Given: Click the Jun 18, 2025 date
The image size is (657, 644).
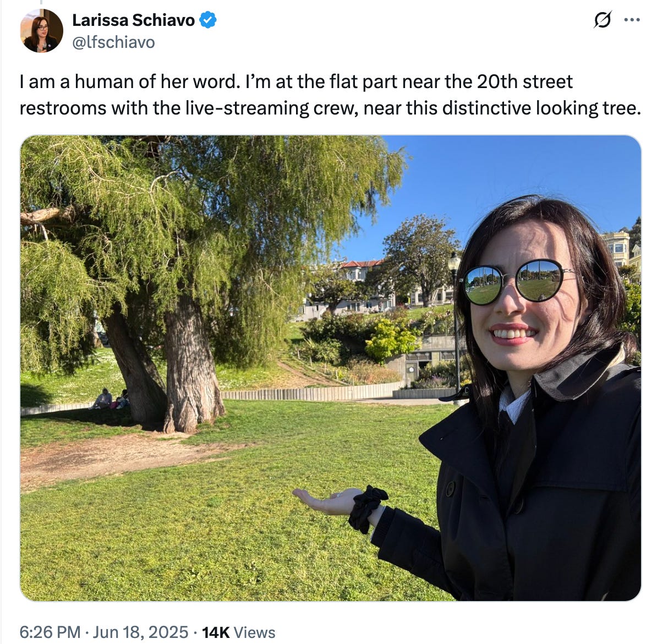Looking at the screenshot, I should tap(140, 632).
